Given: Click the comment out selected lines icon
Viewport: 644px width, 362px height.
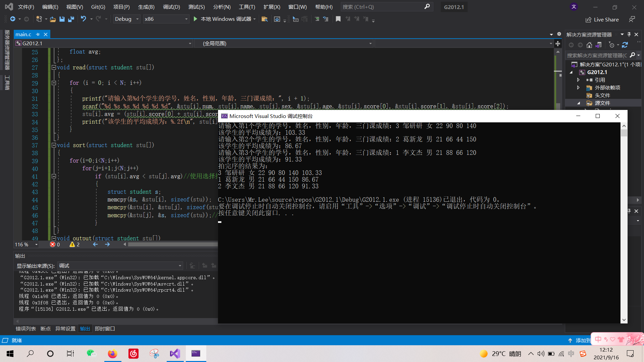Looking at the screenshot, I should (317, 19).
